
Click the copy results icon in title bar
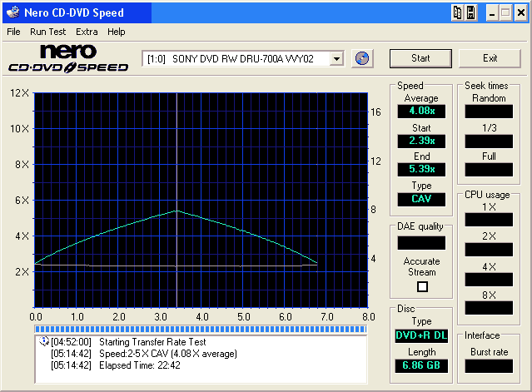pos(457,12)
